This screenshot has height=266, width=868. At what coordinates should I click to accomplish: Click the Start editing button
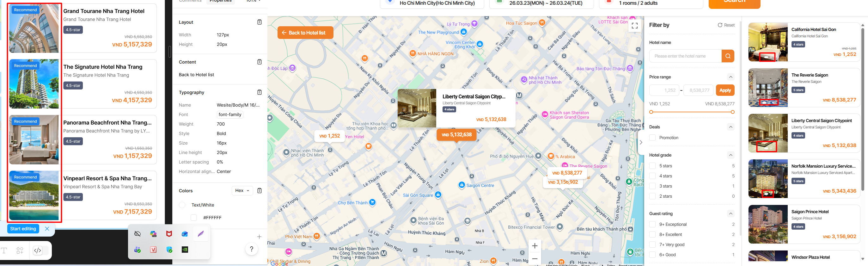(x=23, y=229)
